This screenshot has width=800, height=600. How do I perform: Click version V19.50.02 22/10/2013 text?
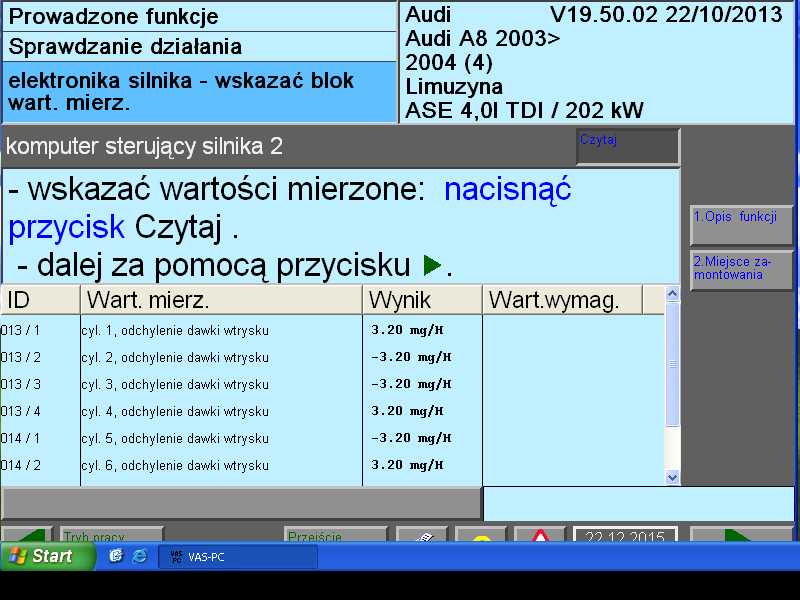tap(666, 14)
